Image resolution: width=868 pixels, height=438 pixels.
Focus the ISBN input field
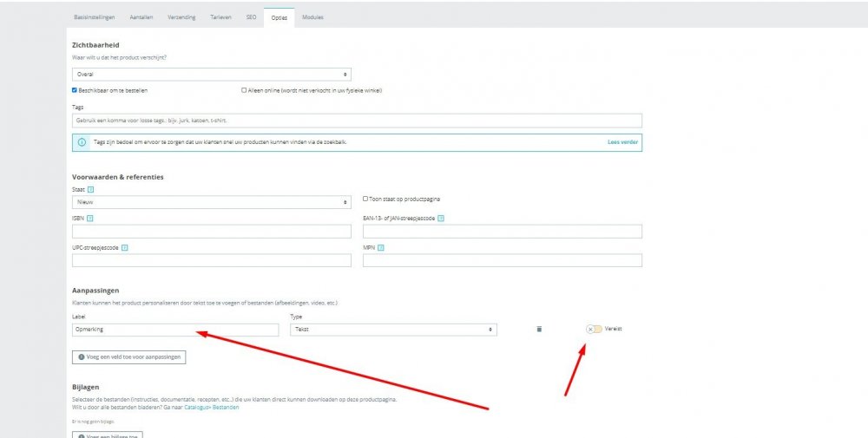click(212, 232)
